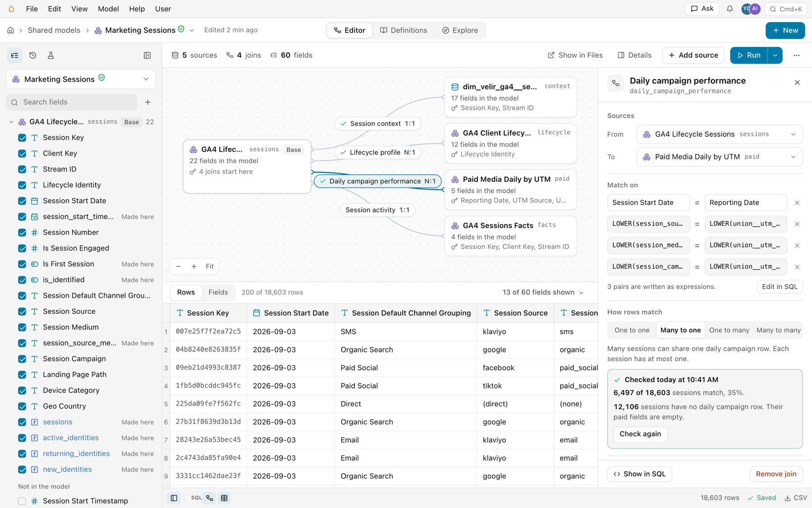Switch to the Definitions tab
Image resolution: width=812 pixels, height=508 pixels.
403,30
